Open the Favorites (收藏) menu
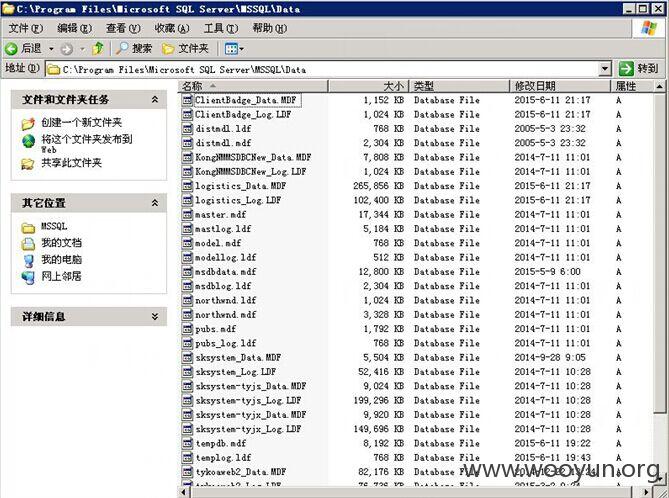The image size is (669, 498). (x=172, y=28)
